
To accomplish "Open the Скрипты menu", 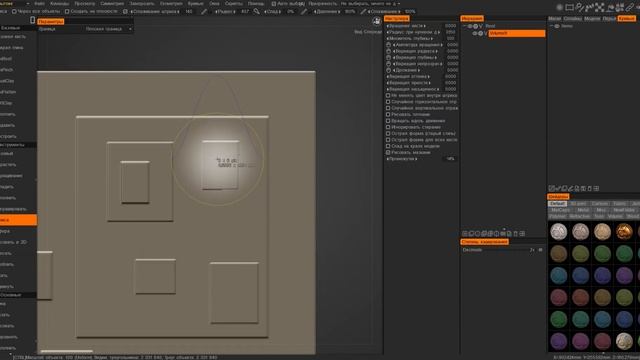I will [233, 3].
